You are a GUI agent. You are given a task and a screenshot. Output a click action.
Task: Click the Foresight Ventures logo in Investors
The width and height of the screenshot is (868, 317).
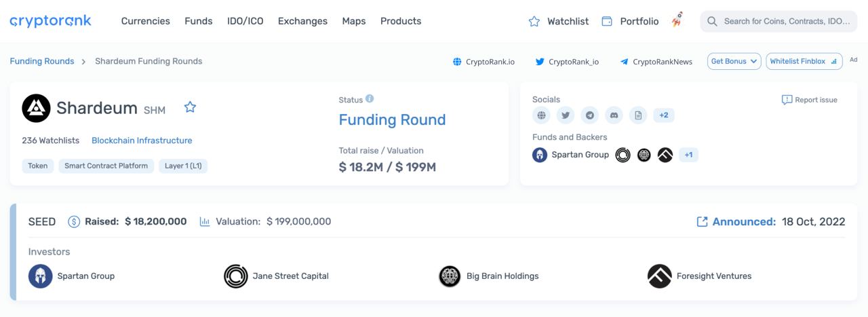tap(659, 276)
